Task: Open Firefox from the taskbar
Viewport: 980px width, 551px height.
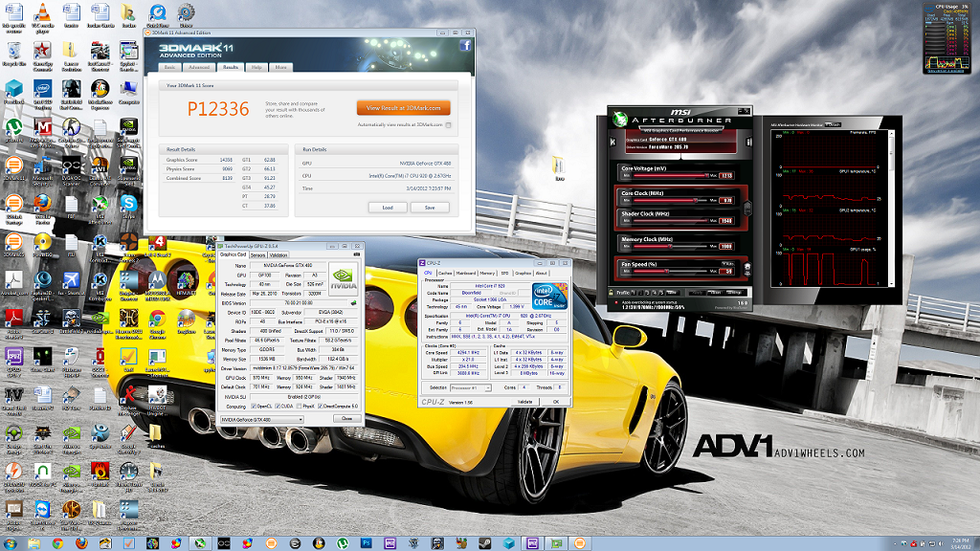Action: click(x=81, y=543)
